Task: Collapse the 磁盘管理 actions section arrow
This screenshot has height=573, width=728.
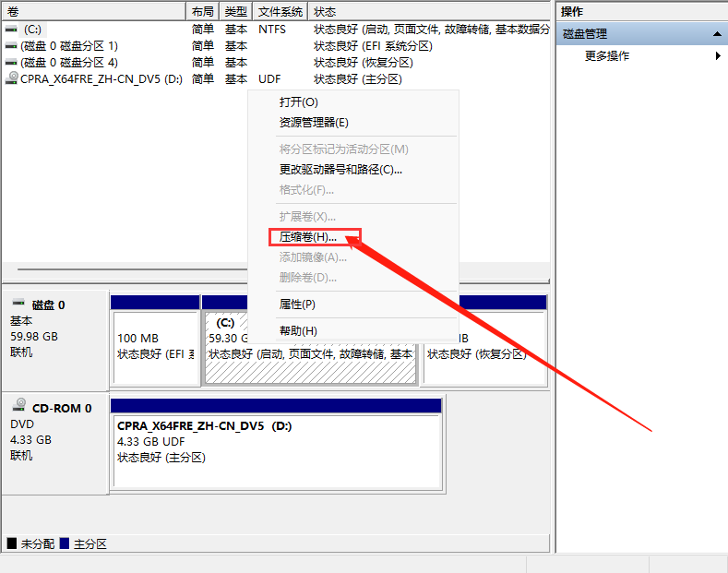Action: click(x=717, y=34)
